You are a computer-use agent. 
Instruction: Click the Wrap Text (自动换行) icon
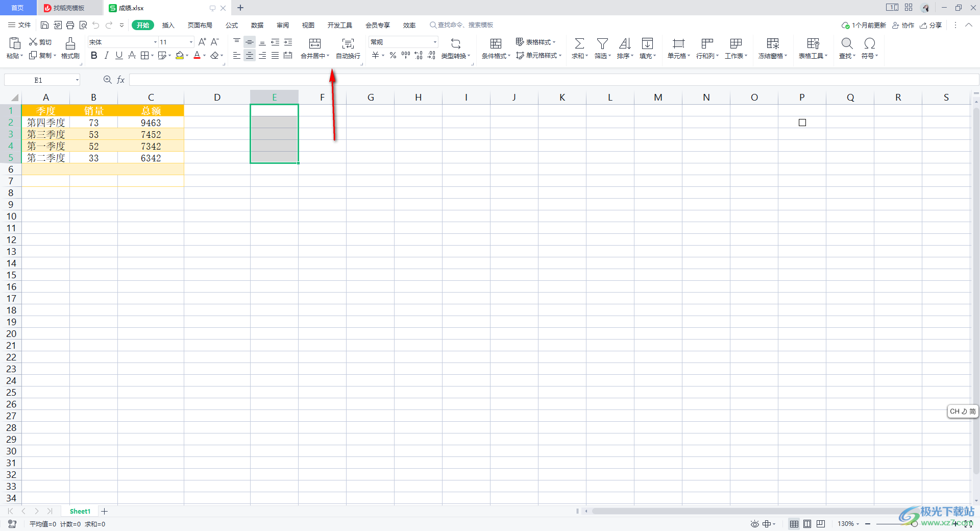[x=348, y=43]
